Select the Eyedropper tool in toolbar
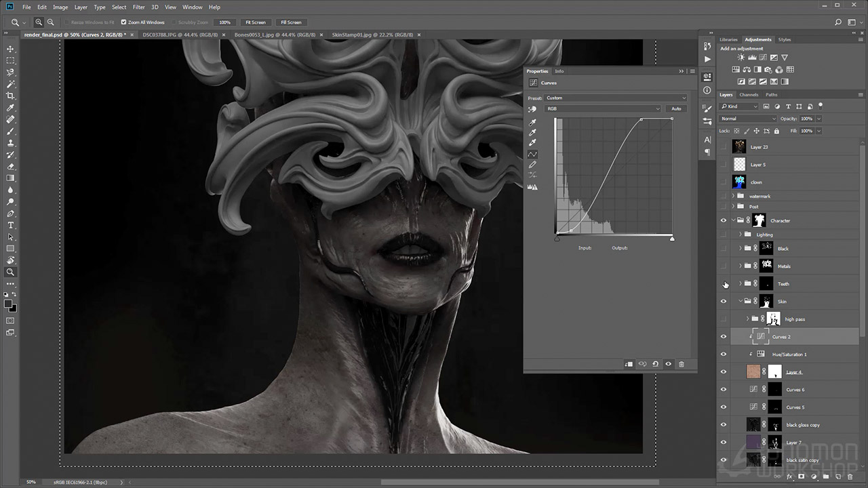 click(10, 108)
